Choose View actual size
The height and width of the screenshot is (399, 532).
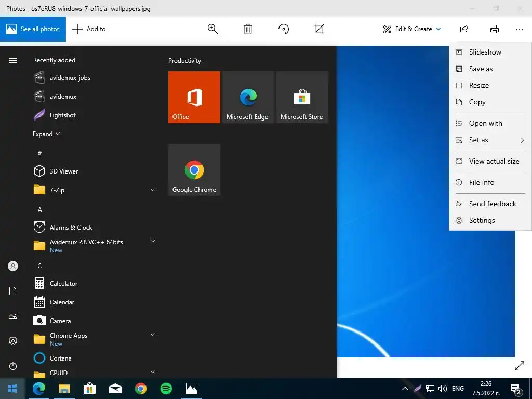(490, 162)
